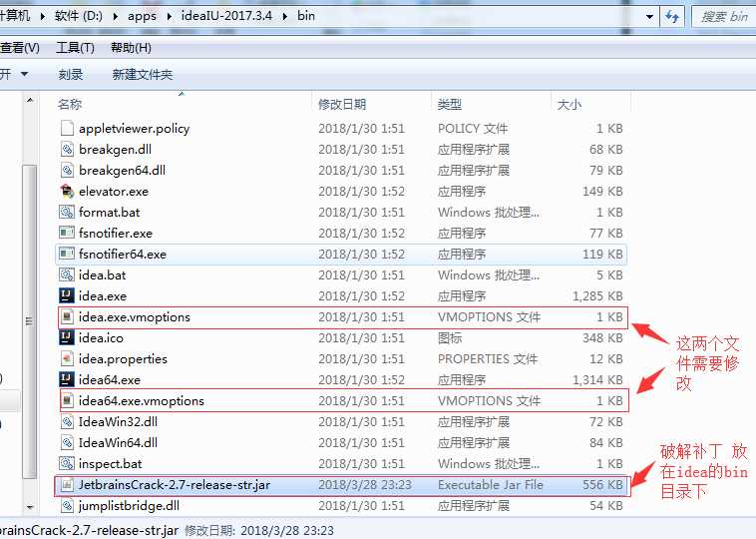Select the elevator.exe application icon
The height and width of the screenshot is (539, 756).
[67, 191]
